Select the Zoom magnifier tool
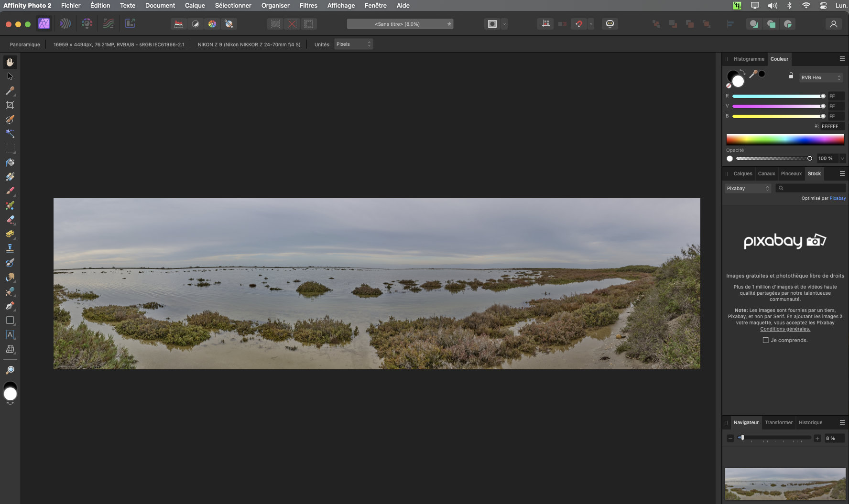Viewport: 849px width, 504px height. click(10, 370)
